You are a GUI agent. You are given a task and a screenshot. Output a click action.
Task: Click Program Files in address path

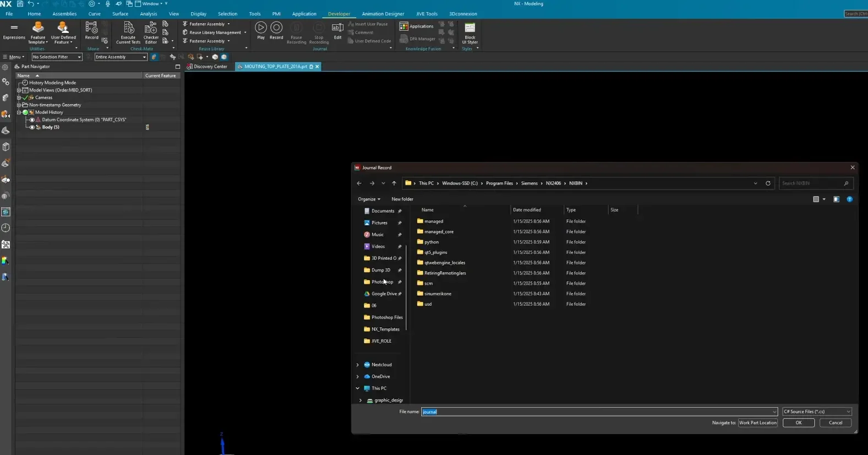click(x=499, y=183)
